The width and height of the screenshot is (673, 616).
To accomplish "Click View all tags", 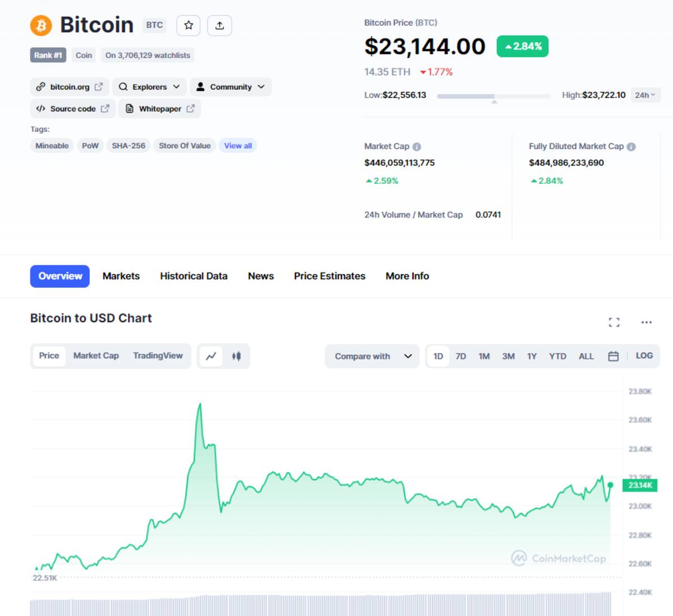I will tap(238, 146).
